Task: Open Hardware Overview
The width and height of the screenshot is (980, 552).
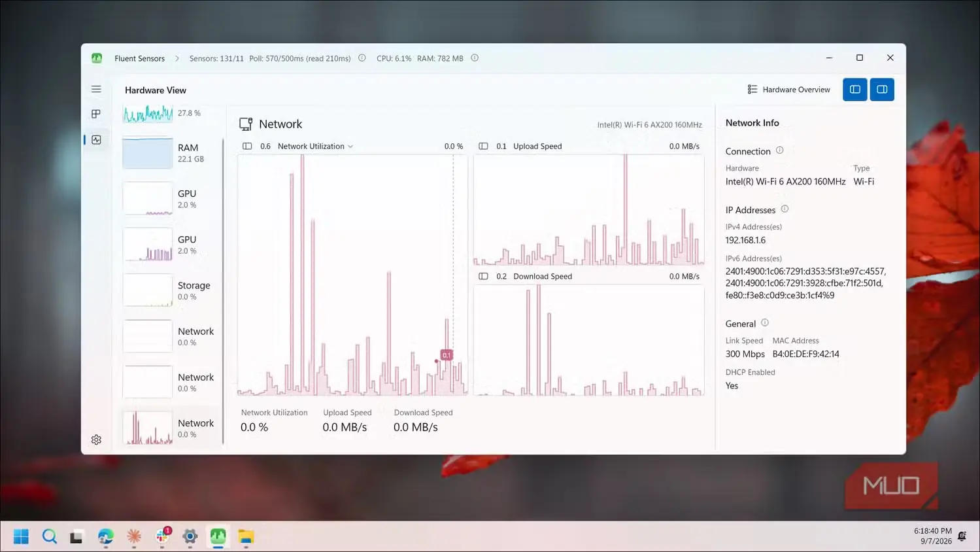Action: (x=788, y=90)
